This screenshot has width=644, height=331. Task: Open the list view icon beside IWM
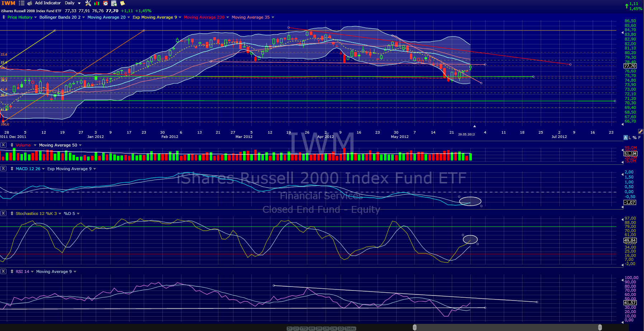coord(22,3)
